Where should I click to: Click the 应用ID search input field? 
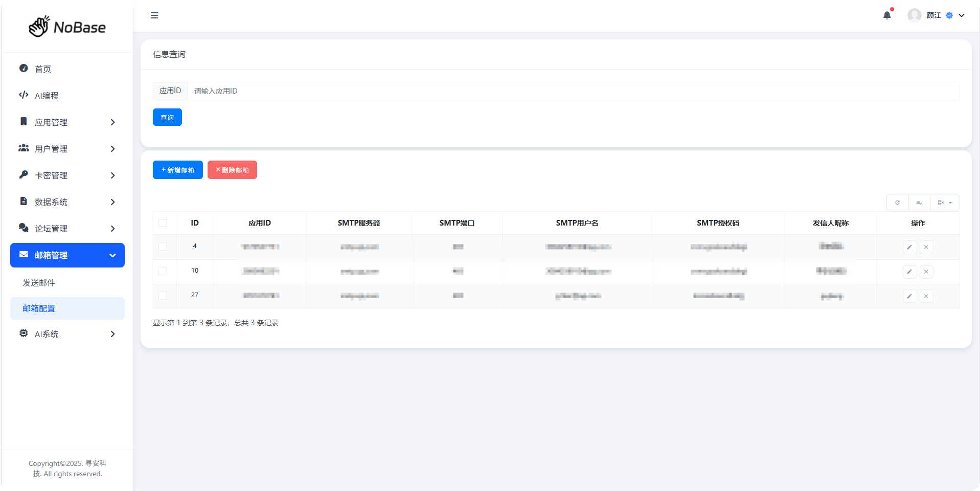573,91
